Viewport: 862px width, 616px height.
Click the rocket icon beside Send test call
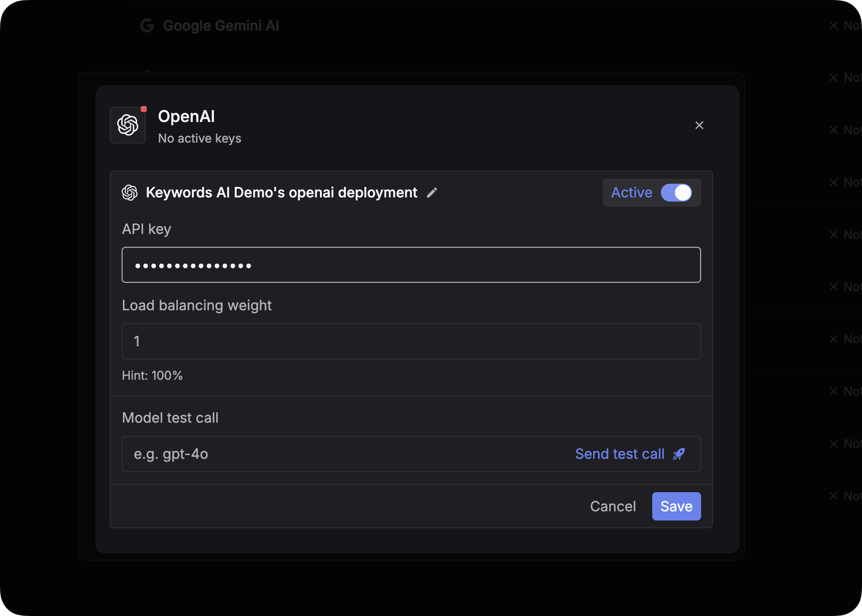point(679,454)
